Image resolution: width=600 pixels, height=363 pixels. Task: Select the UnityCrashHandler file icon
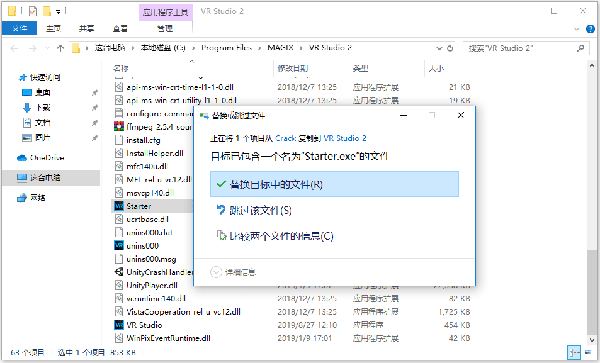click(119, 272)
